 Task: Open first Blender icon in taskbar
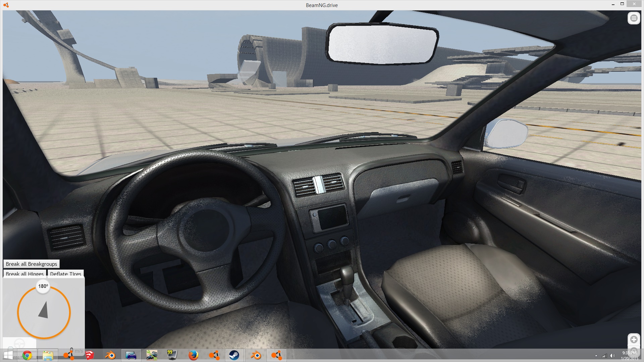point(110,355)
